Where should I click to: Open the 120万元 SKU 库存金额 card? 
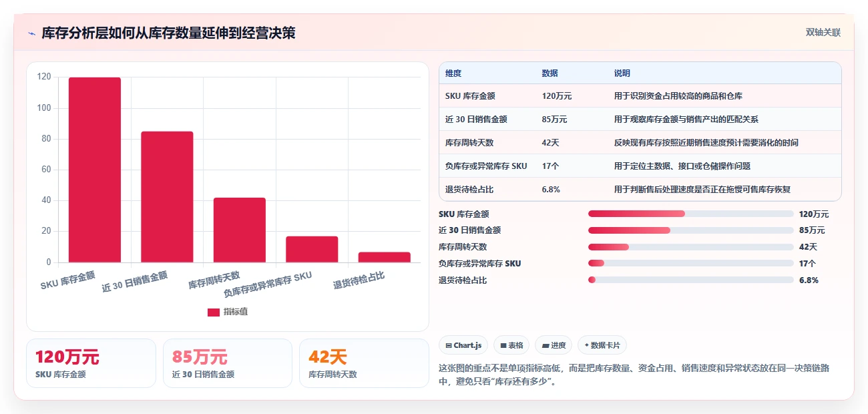click(x=91, y=363)
